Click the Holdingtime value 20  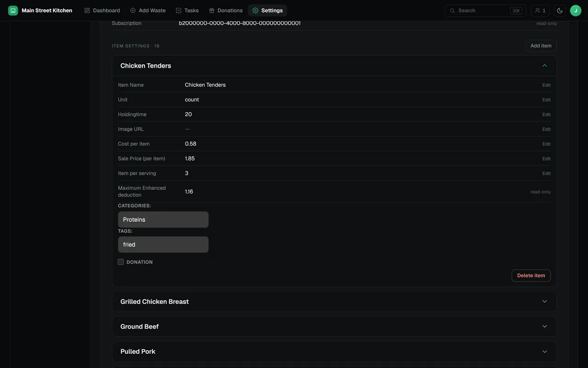[188, 114]
